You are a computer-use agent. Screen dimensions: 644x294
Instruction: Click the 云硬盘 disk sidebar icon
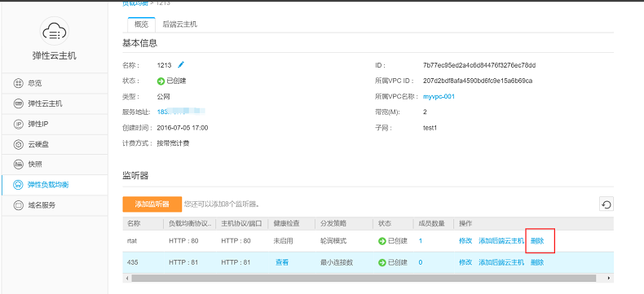click(19, 144)
